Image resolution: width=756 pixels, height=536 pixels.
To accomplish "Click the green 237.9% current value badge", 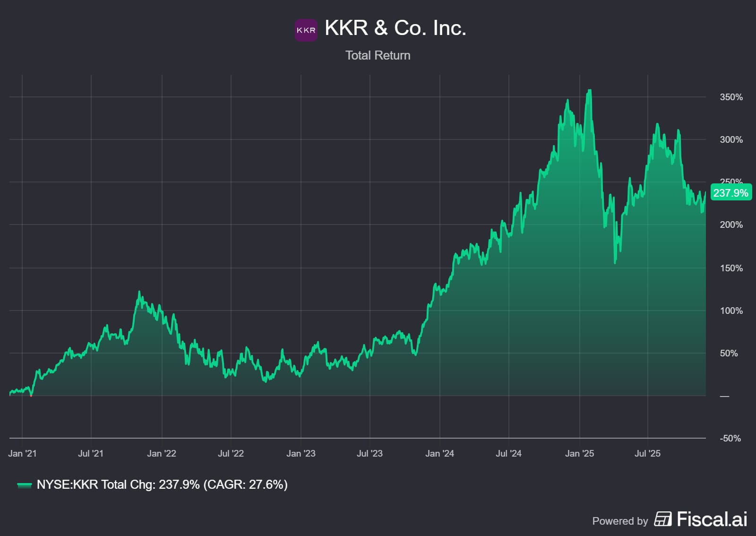I will point(730,193).
